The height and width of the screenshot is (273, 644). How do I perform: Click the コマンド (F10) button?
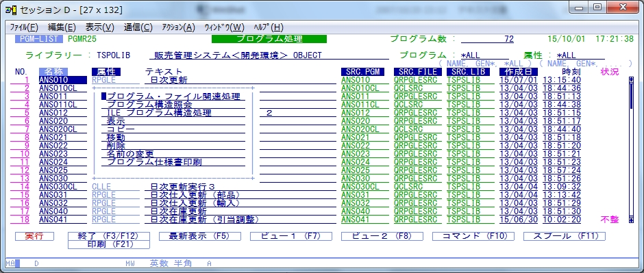coord(473,236)
